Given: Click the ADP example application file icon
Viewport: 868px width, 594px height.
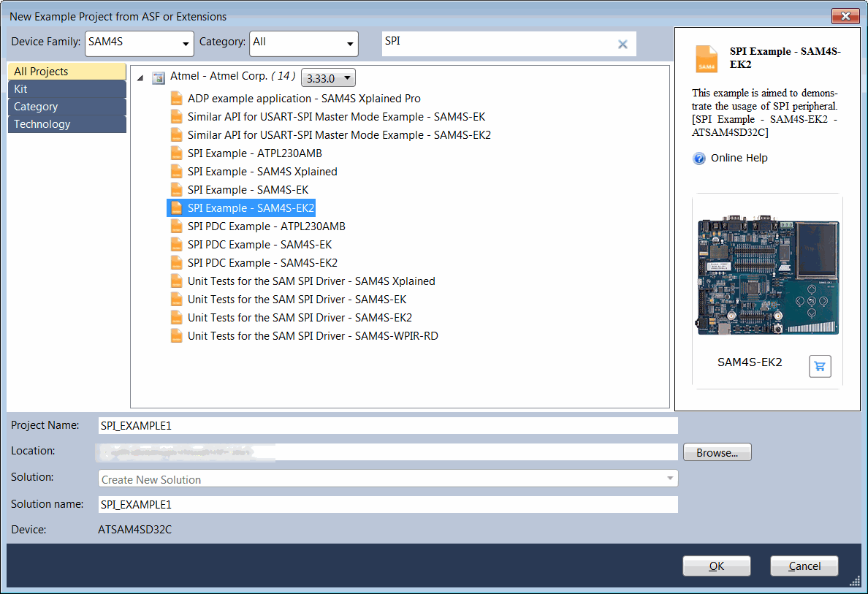Looking at the screenshot, I should coord(177,99).
